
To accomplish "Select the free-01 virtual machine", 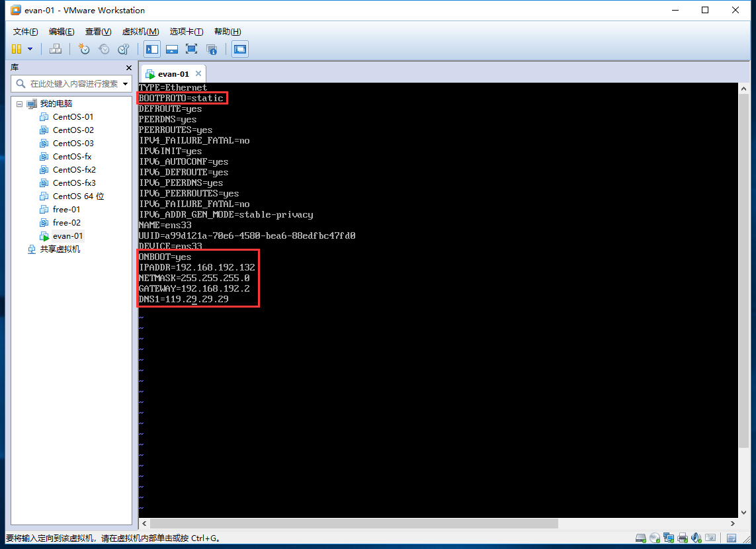I will [66, 210].
